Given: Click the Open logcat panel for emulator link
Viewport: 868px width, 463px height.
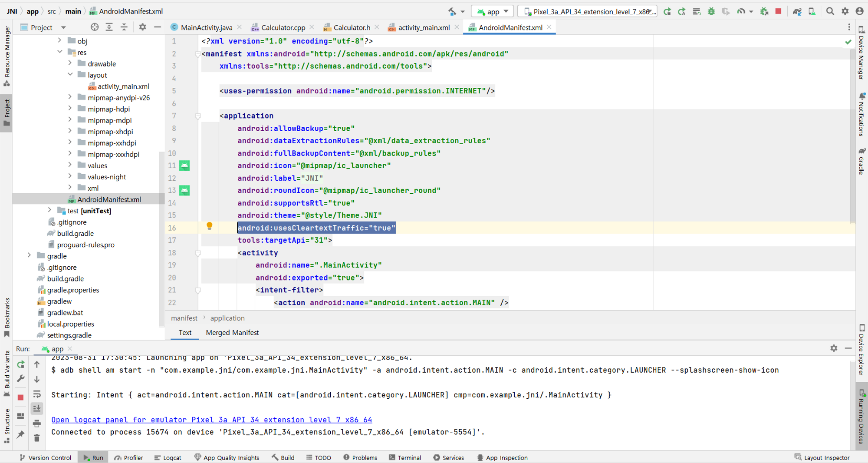Looking at the screenshot, I should 211,420.
